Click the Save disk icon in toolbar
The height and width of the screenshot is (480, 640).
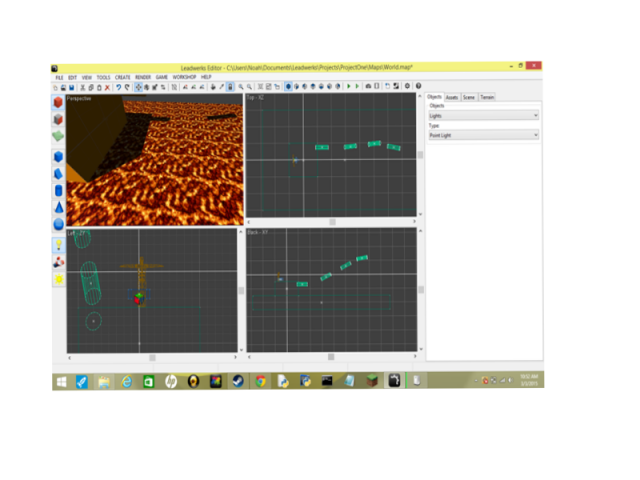point(73,87)
